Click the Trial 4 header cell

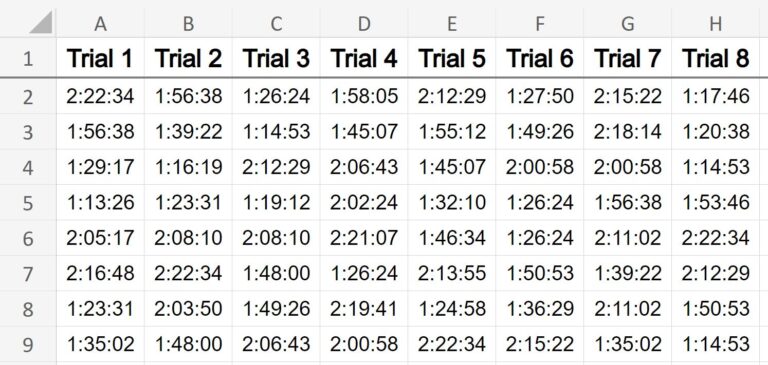click(364, 58)
